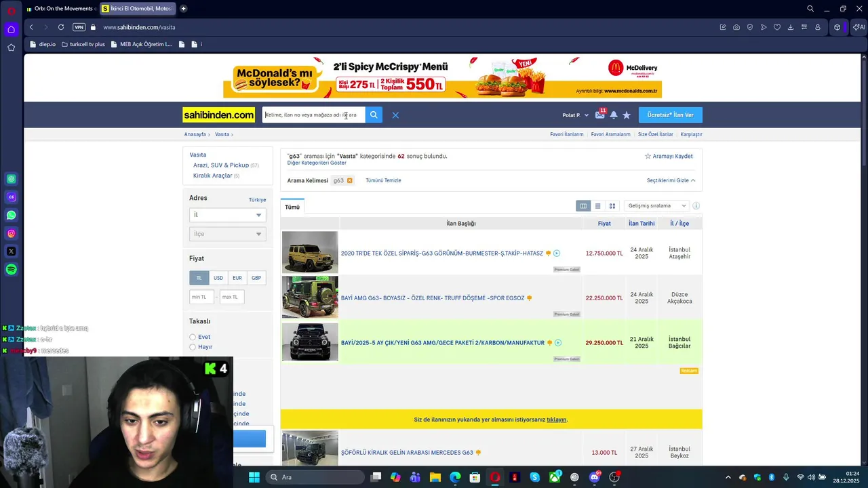Click info icon next to sorting dropdown
Viewport: 868px width, 488px height.
point(696,206)
